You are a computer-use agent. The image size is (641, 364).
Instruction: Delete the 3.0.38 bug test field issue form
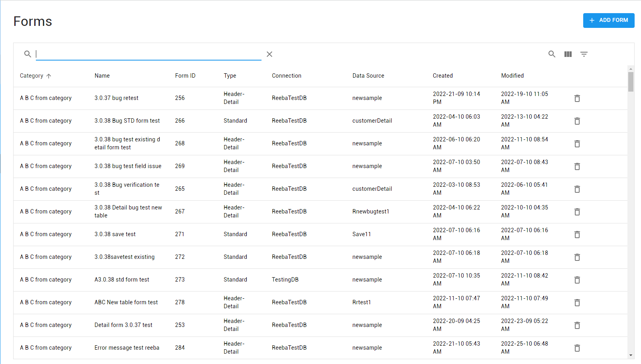click(x=577, y=166)
